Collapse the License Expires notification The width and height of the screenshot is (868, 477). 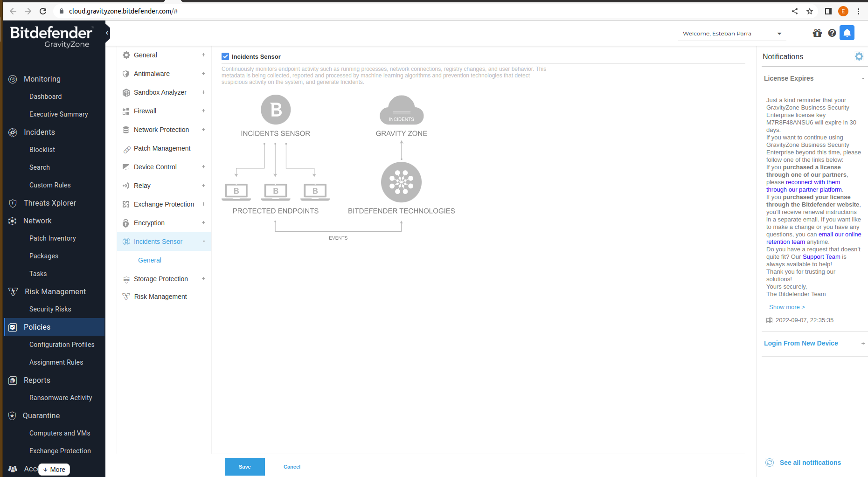pyautogui.click(x=862, y=78)
